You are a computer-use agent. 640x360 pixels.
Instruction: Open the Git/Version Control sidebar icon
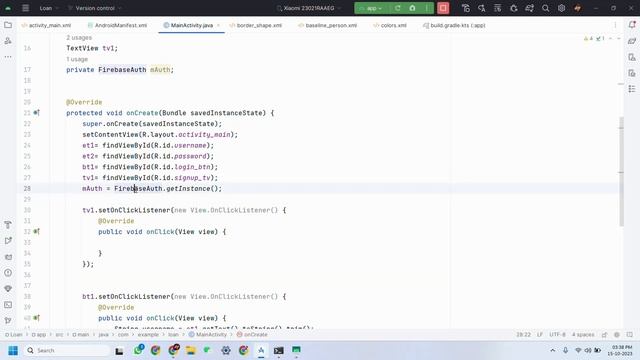[8, 320]
